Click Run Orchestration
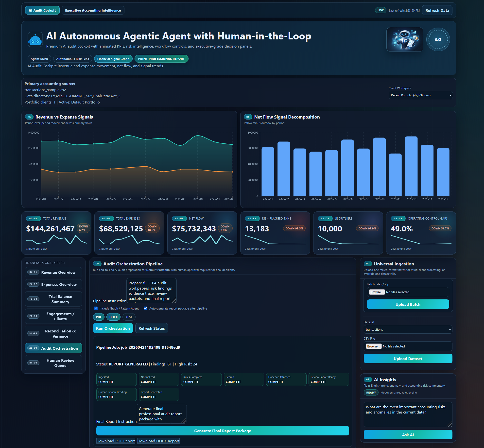Image resolution: width=484 pixels, height=448 pixels. click(x=113, y=328)
